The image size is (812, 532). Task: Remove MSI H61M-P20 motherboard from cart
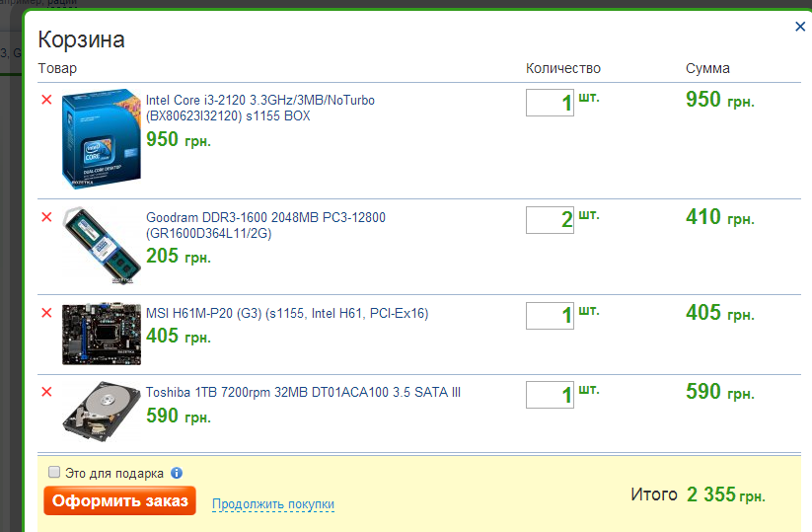[x=46, y=312]
